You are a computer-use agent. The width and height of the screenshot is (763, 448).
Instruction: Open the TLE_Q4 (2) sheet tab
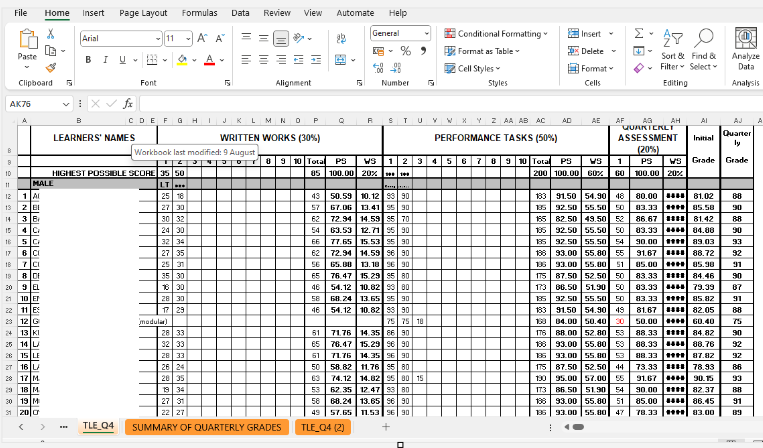tap(323, 427)
